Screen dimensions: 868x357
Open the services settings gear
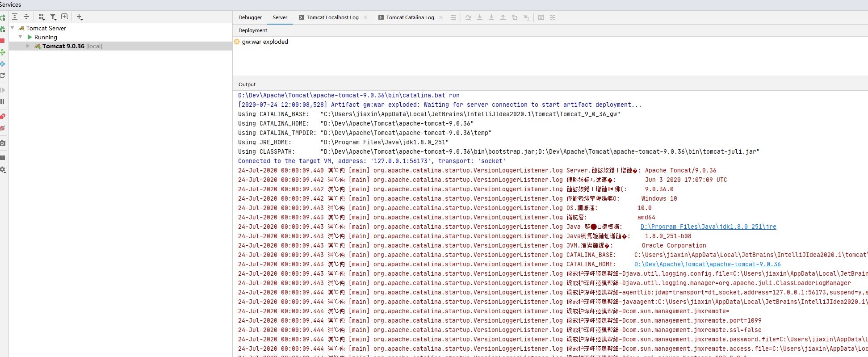point(2,170)
